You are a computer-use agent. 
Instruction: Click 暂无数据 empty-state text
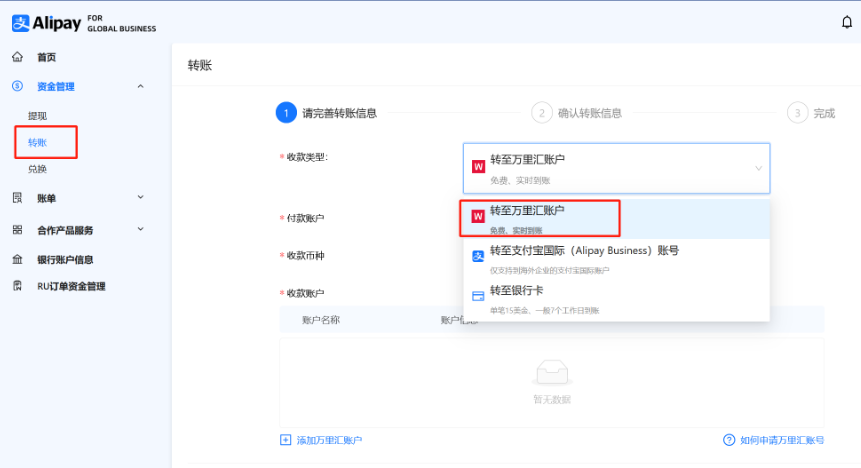point(552,399)
